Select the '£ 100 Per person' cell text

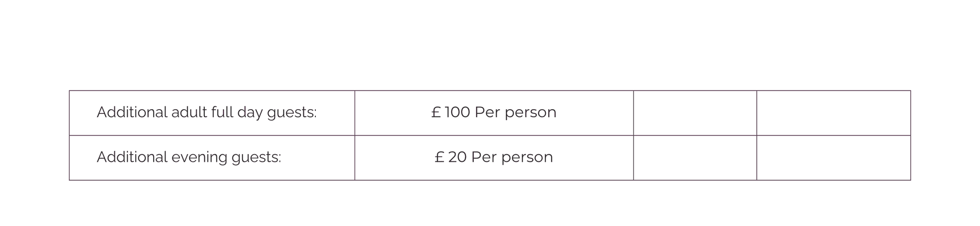pyautogui.click(x=494, y=113)
